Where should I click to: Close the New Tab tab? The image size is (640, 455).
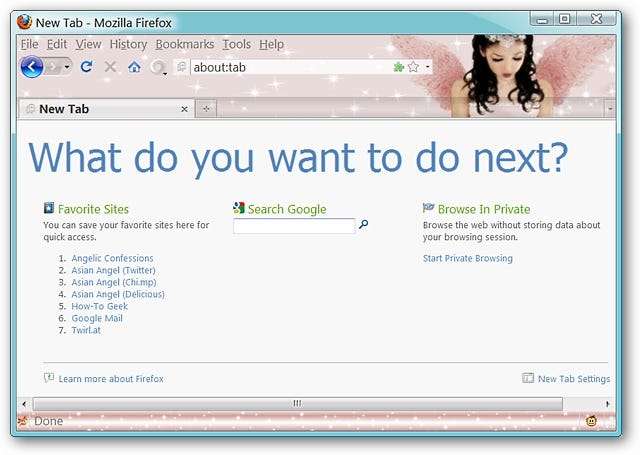click(184, 109)
